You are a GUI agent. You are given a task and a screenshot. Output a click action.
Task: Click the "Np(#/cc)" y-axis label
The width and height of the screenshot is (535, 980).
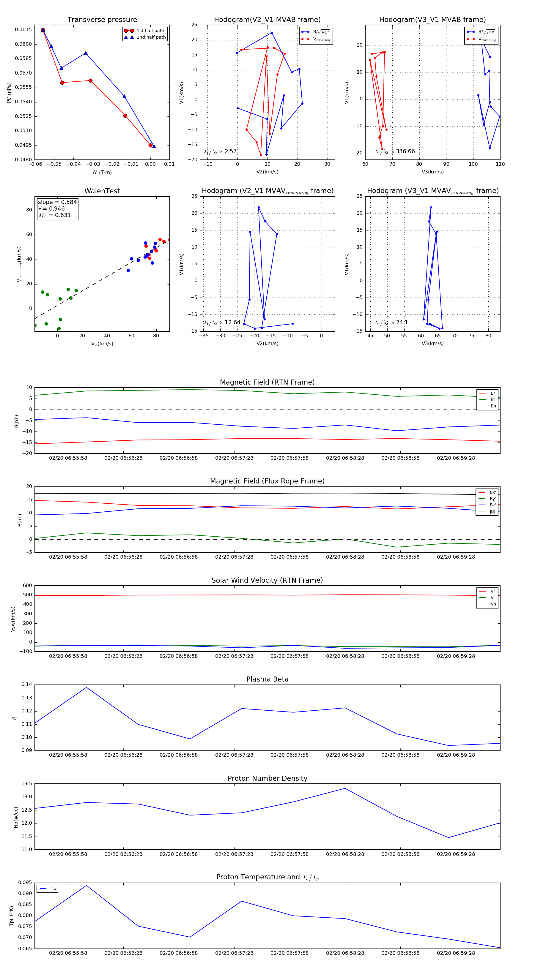coord(16,817)
